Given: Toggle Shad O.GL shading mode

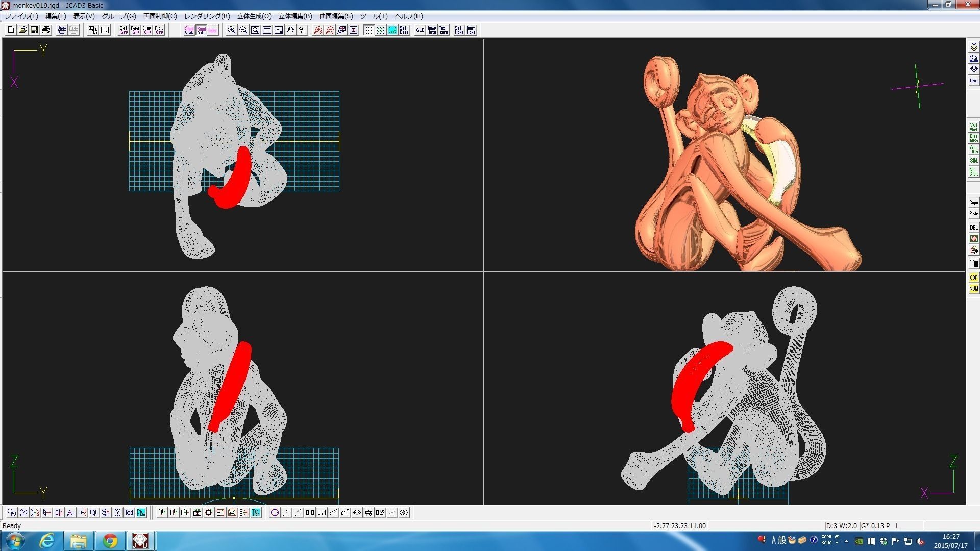Looking at the screenshot, I should tap(189, 30).
